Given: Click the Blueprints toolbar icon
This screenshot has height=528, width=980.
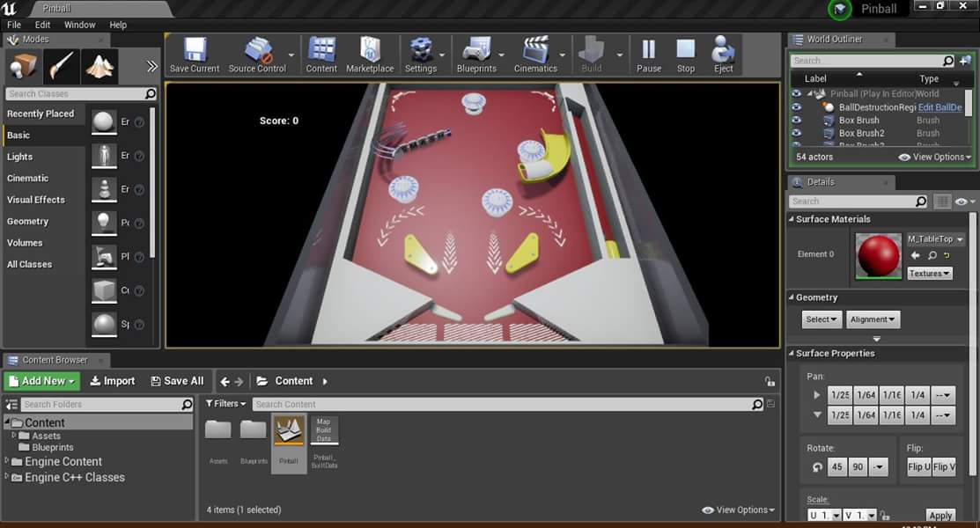Looking at the screenshot, I should [x=476, y=55].
